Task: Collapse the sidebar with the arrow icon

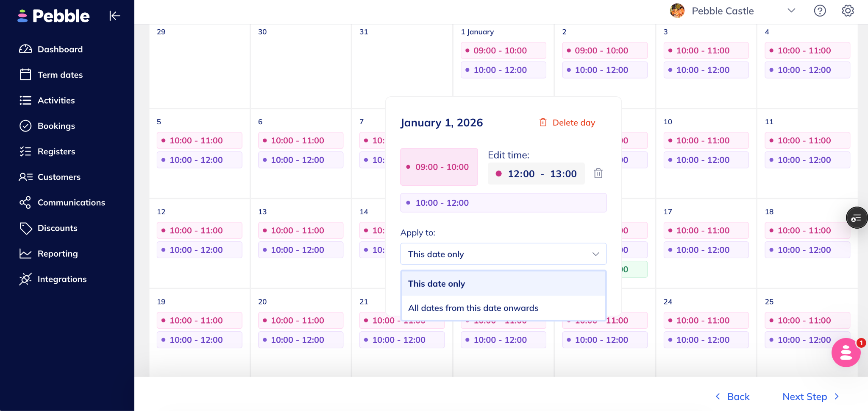Action: (114, 16)
